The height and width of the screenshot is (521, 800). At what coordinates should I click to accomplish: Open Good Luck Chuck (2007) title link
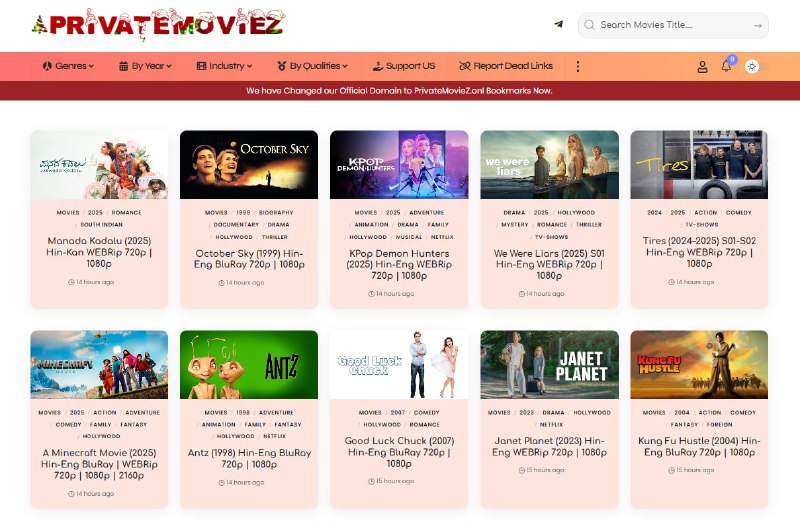click(x=399, y=452)
